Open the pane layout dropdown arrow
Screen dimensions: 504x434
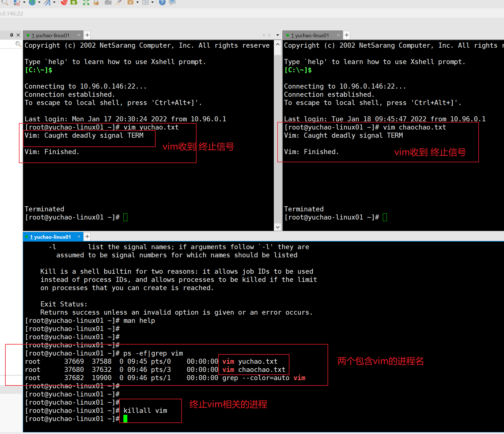point(152,3)
